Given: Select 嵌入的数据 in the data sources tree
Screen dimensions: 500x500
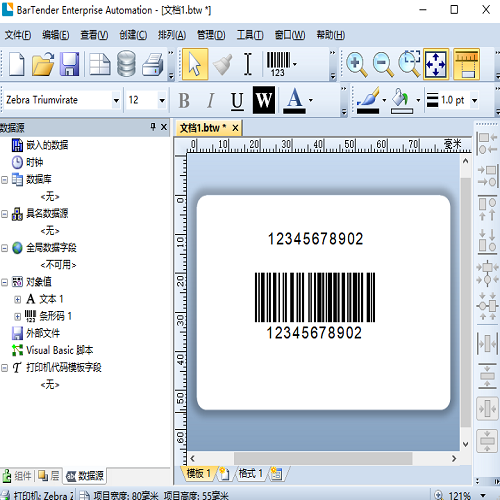Looking at the screenshot, I should click(47, 145).
